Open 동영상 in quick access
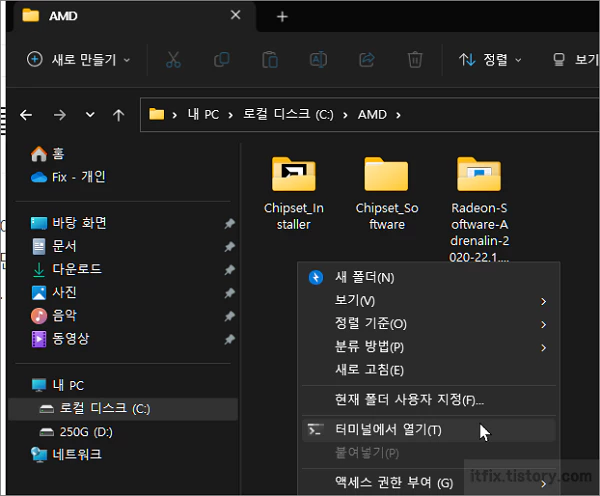 click(60, 339)
